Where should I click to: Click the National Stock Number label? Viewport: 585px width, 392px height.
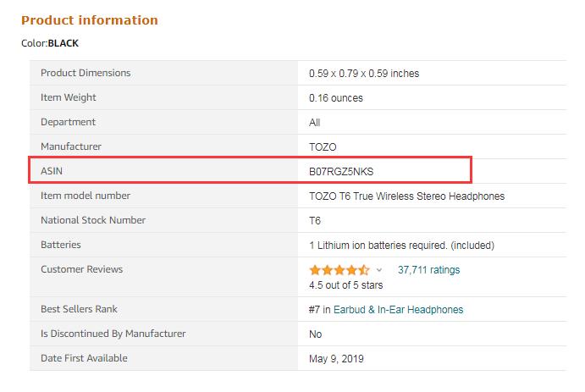[x=93, y=220]
